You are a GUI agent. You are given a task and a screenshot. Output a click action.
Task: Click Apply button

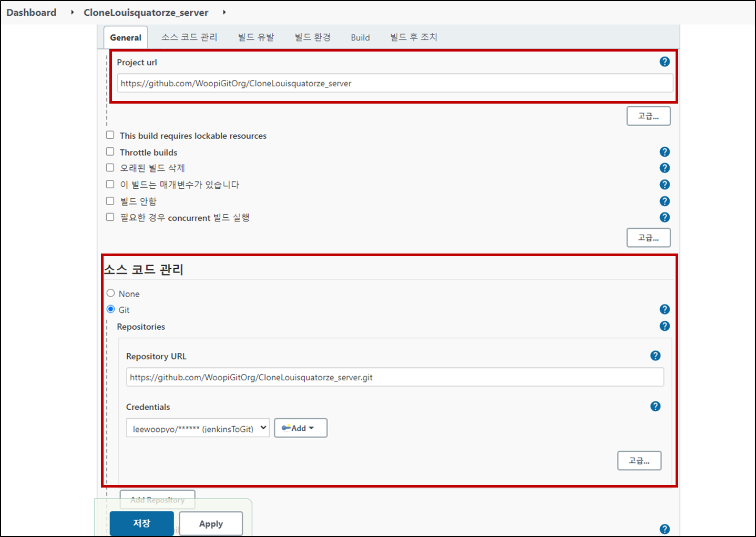click(211, 523)
